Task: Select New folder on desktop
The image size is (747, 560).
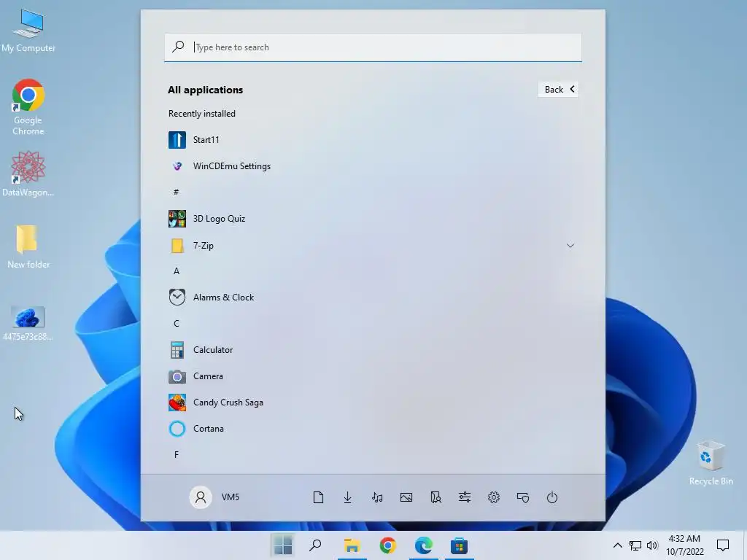Action: tap(28, 246)
